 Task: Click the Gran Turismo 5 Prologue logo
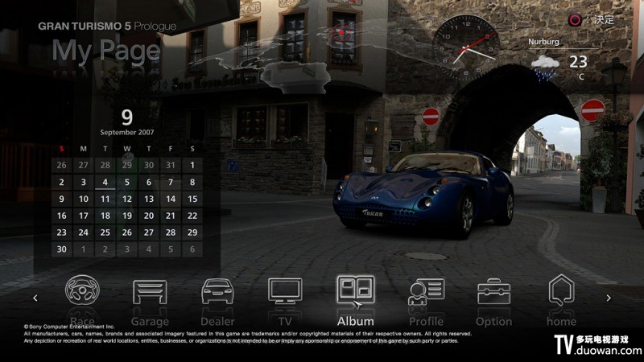(107, 27)
